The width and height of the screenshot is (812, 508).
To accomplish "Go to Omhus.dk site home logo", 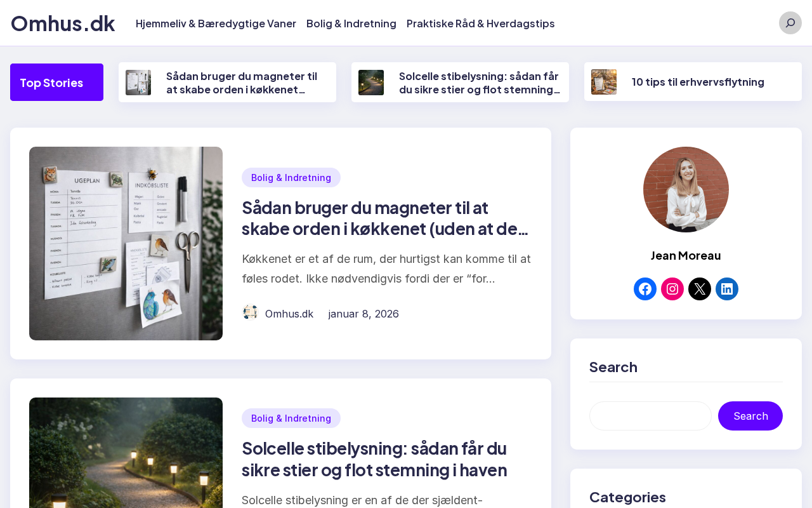I will [63, 23].
